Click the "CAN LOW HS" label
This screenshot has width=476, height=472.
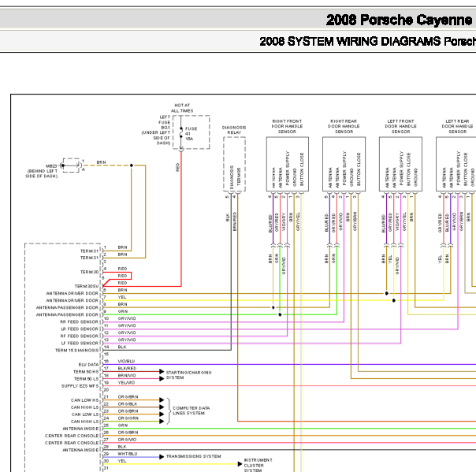coord(84,400)
